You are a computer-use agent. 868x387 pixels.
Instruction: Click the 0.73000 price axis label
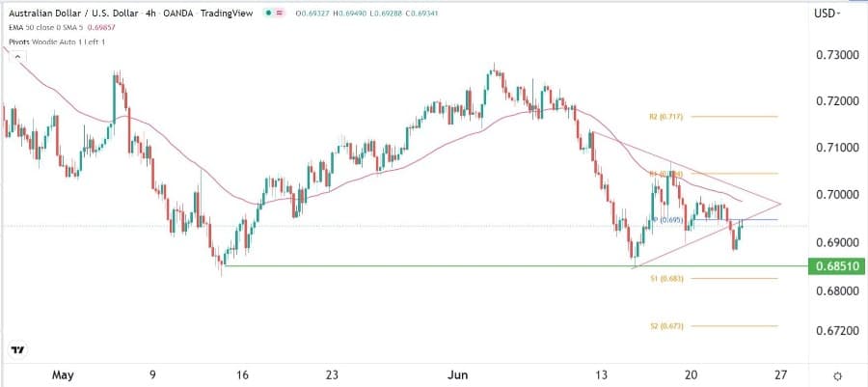835,55
